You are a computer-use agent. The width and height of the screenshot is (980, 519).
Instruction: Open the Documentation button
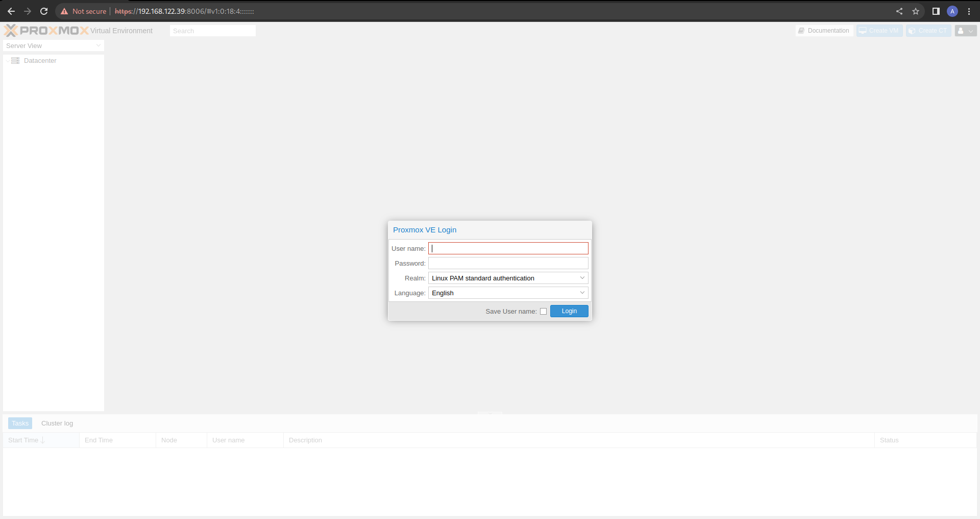click(x=824, y=31)
